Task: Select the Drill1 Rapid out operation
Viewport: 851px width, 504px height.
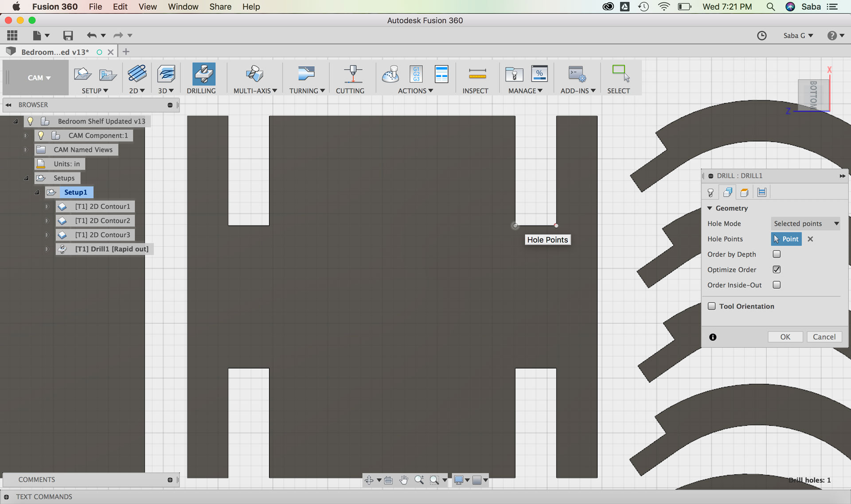Action: point(112,249)
